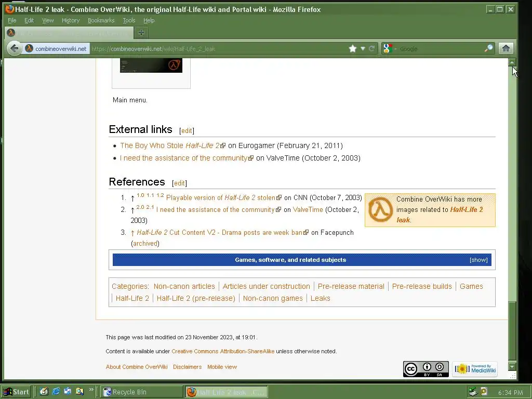Open the Disclaimers footer link
532x399 pixels.
pos(187,367)
